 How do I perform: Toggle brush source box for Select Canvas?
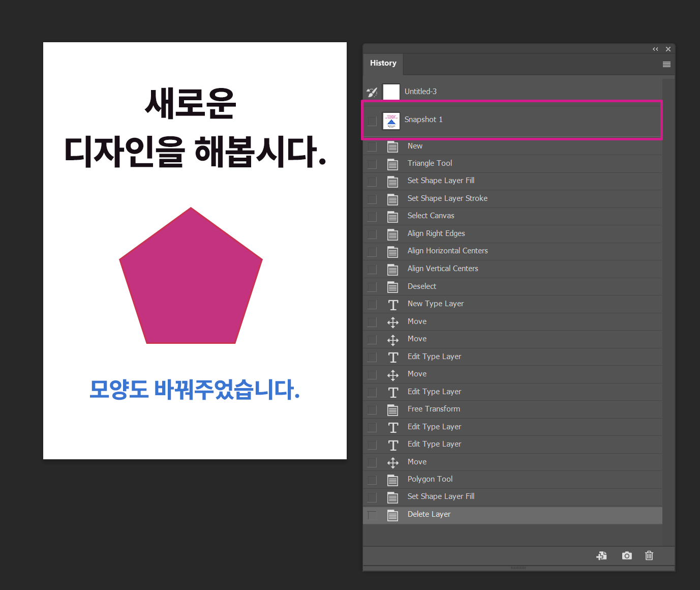372,216
